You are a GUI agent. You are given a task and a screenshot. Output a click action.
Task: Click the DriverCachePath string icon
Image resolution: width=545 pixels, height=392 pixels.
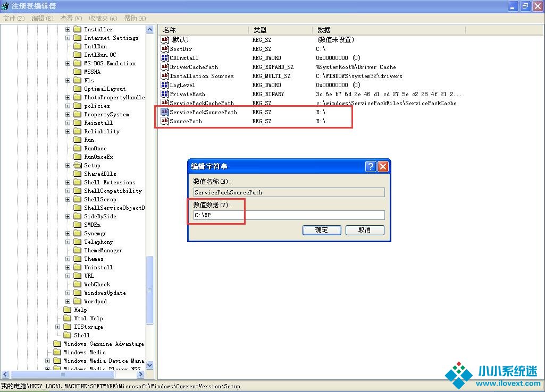point(165,67)
